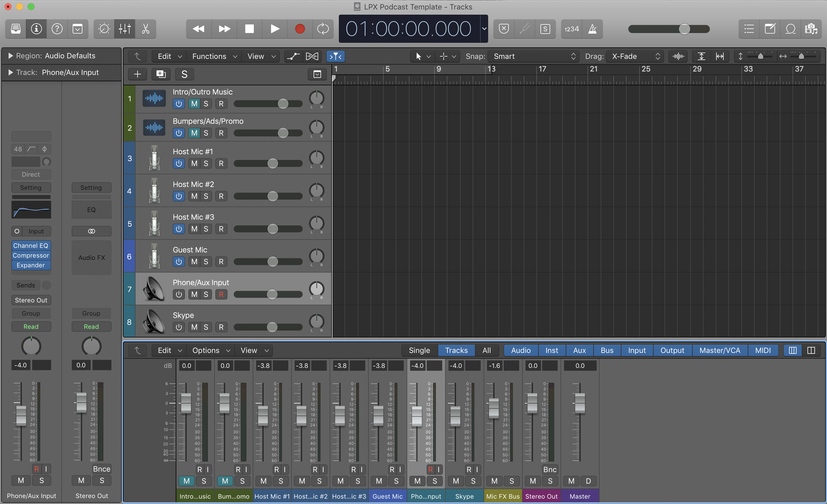Click the Metronome icon in toolbar
The height and width of the screenshot is (504, 827).
point(592,28)
